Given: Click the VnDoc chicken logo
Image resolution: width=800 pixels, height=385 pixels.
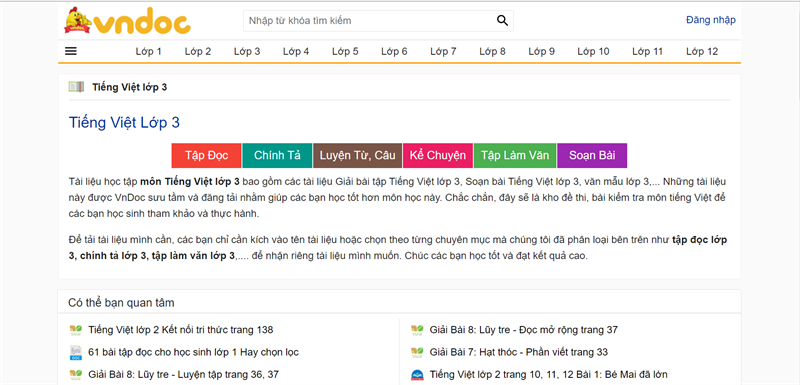Looking at the screenshot, I should pyautogui.click(x=127, y=21).
